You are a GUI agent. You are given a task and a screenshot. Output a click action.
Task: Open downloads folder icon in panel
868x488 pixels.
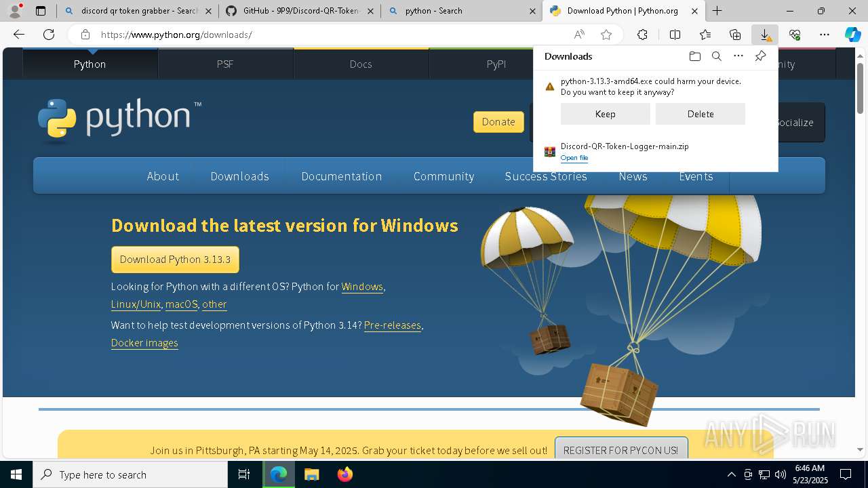694,56
